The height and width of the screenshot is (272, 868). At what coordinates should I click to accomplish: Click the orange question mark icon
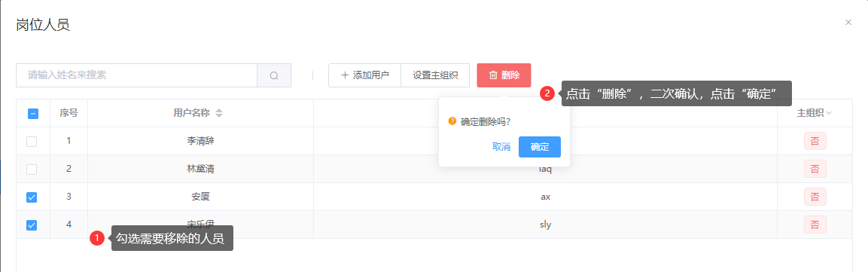pos(452,121)
